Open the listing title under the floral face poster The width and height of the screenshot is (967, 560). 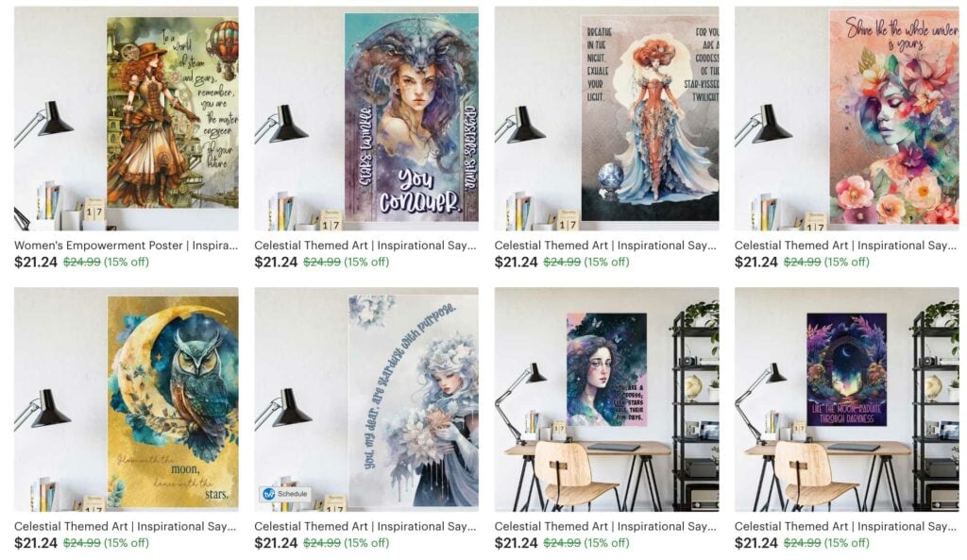[845, 246]
